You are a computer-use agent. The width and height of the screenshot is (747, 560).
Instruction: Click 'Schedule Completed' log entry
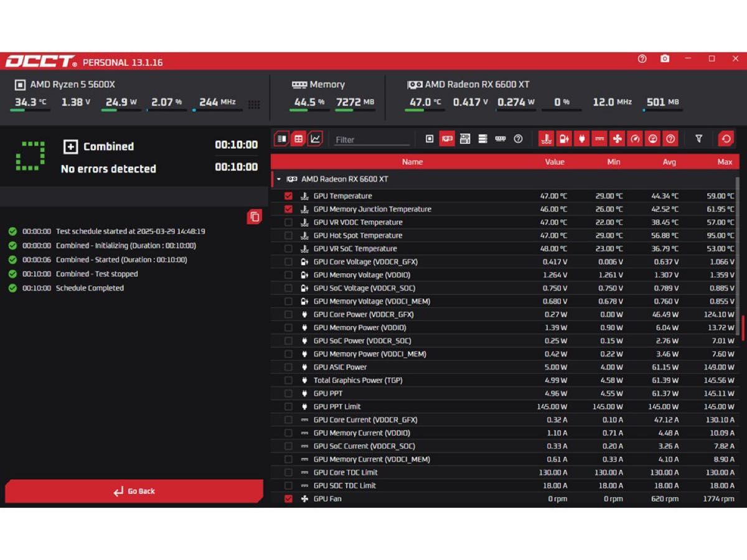tap(90, 288)
